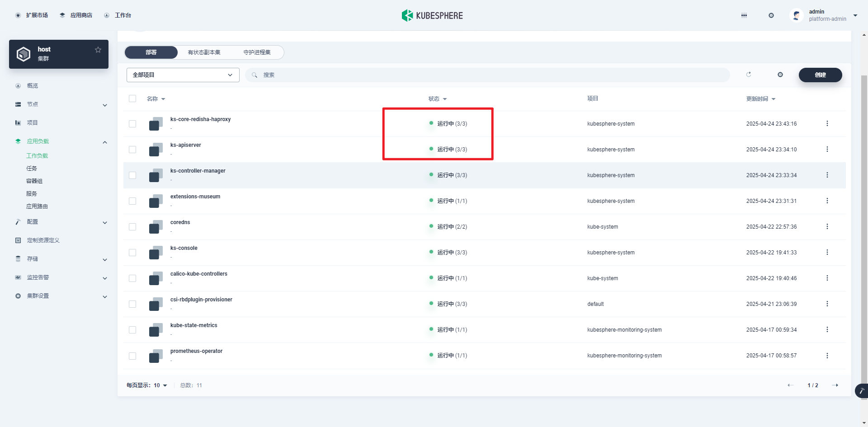Open 容器组 in sidebar

34,181
